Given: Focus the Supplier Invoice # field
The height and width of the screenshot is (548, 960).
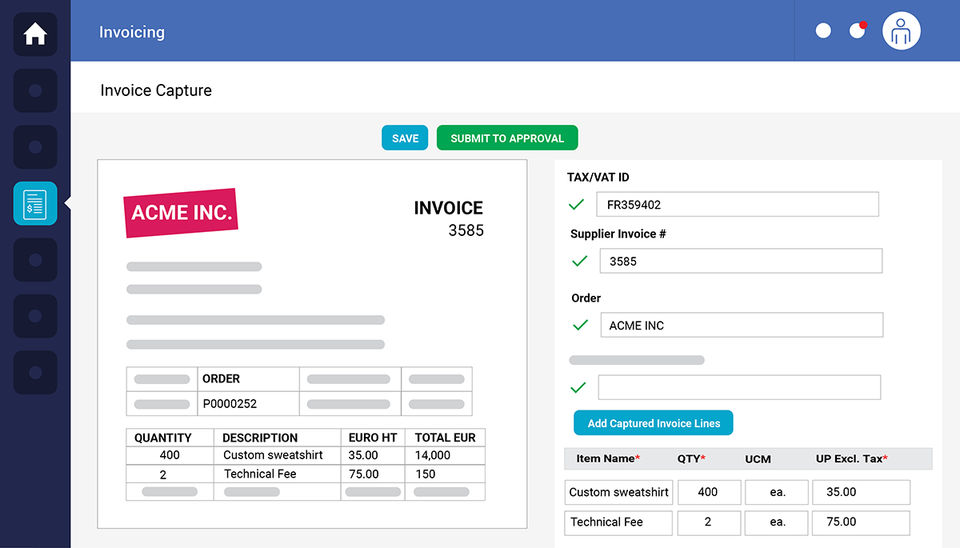Looking at the screenshot, I should [x=740, y=261].
